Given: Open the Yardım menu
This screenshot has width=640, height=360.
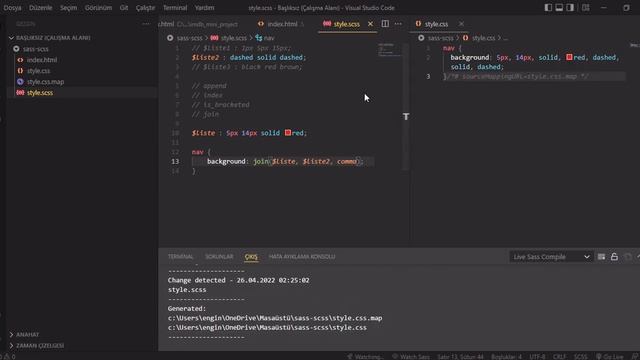Looking at the screenshot, I should (x=204, y=8).
